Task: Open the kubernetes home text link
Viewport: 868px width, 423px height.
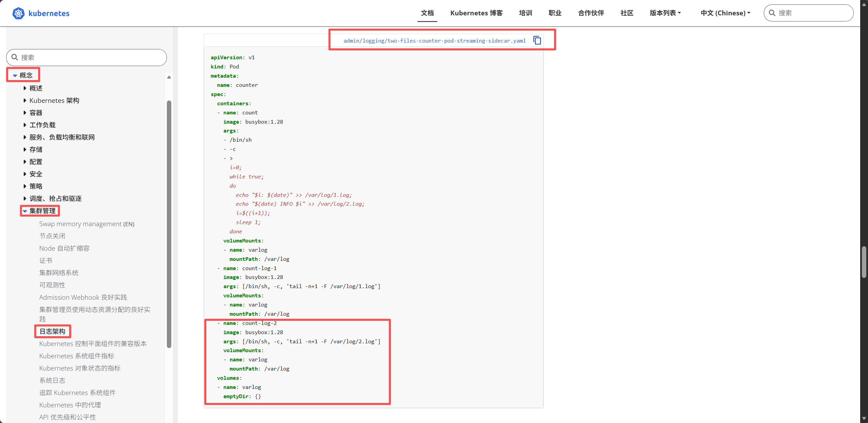Action: click(49, 13)
